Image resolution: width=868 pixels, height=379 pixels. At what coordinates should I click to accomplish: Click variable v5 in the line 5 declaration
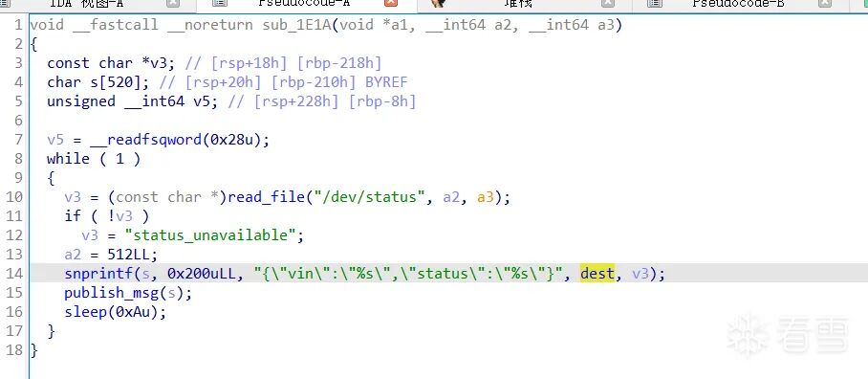[x=206, y=101]
